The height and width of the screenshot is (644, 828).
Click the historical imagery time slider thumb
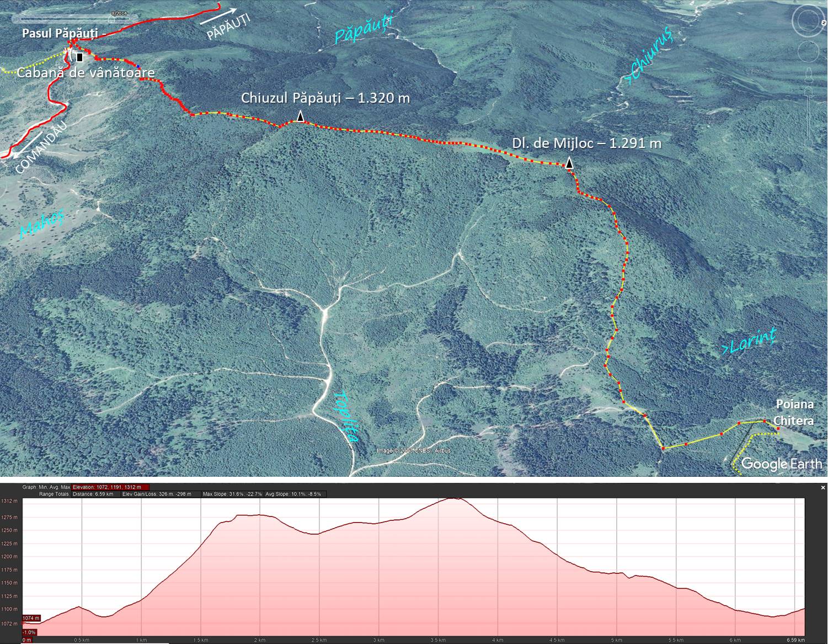[x=111, y=19]
